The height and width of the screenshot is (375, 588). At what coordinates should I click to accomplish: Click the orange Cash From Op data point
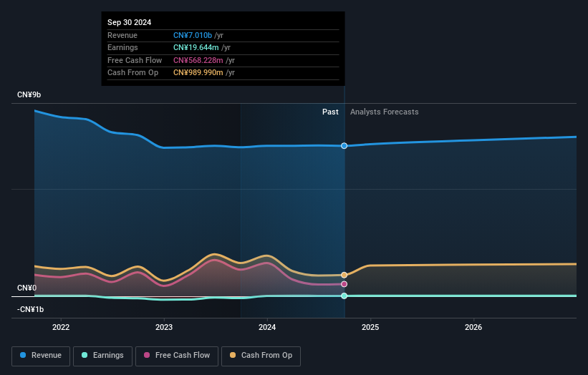[344, 275]
